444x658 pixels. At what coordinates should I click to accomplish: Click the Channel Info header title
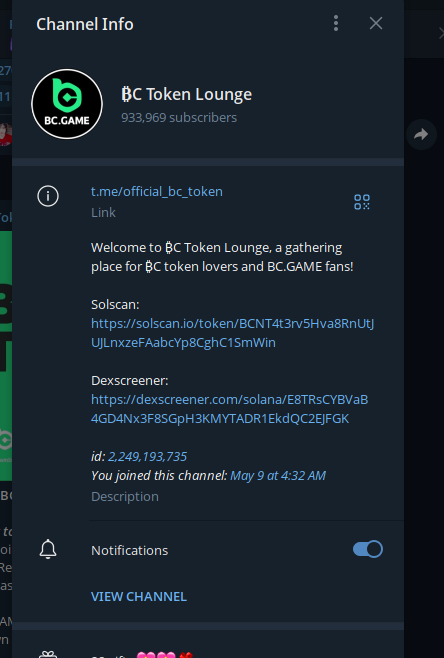click(x=85, y=24)
